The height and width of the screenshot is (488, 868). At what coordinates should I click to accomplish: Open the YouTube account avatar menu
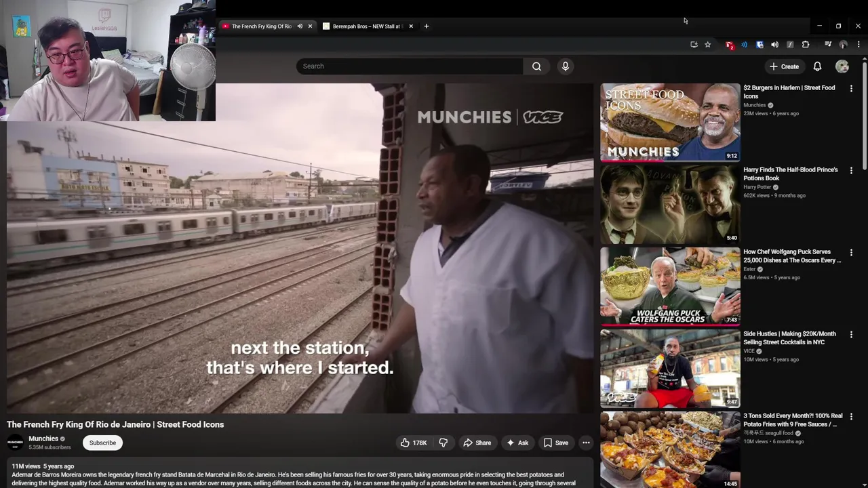click(x=842, y=66)
